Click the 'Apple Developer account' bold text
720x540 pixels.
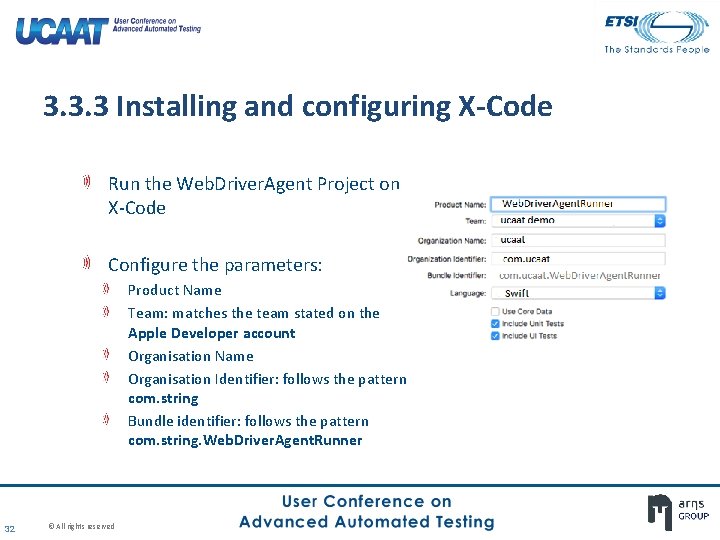[x=212, y=333]
